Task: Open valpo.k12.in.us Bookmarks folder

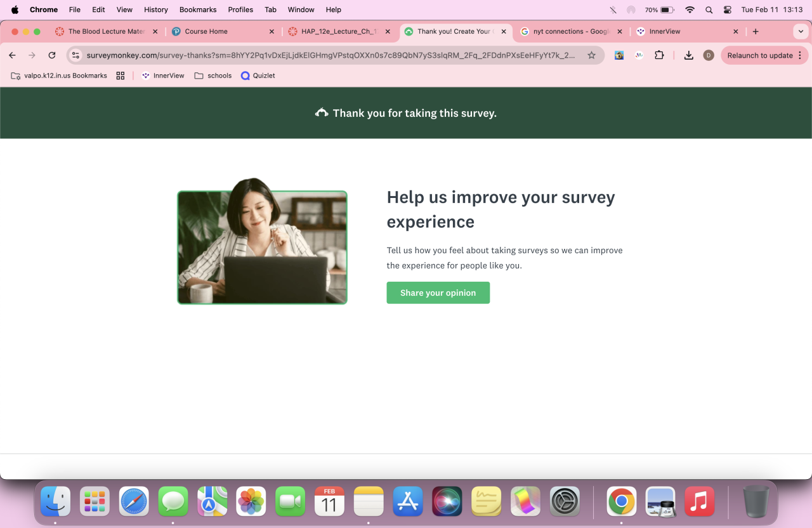Action: click(59, 76)
